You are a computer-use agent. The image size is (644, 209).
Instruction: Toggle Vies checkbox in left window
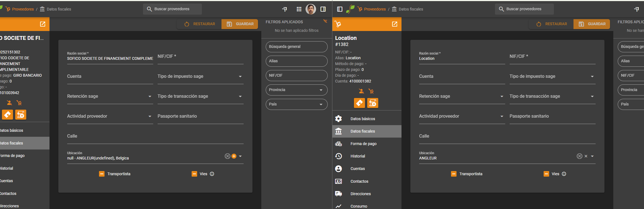(x=194, y=174)
